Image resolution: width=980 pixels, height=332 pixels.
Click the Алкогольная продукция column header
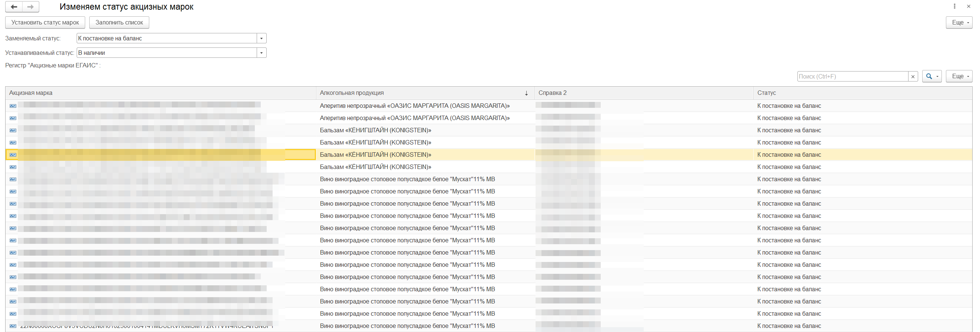425,93
